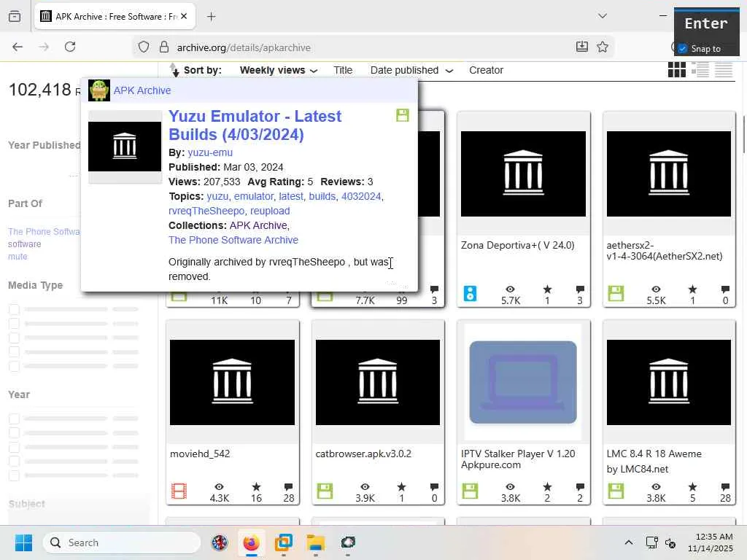Open Firefox from the taskbar
The image size is (747, 560).
click(251, 542)
